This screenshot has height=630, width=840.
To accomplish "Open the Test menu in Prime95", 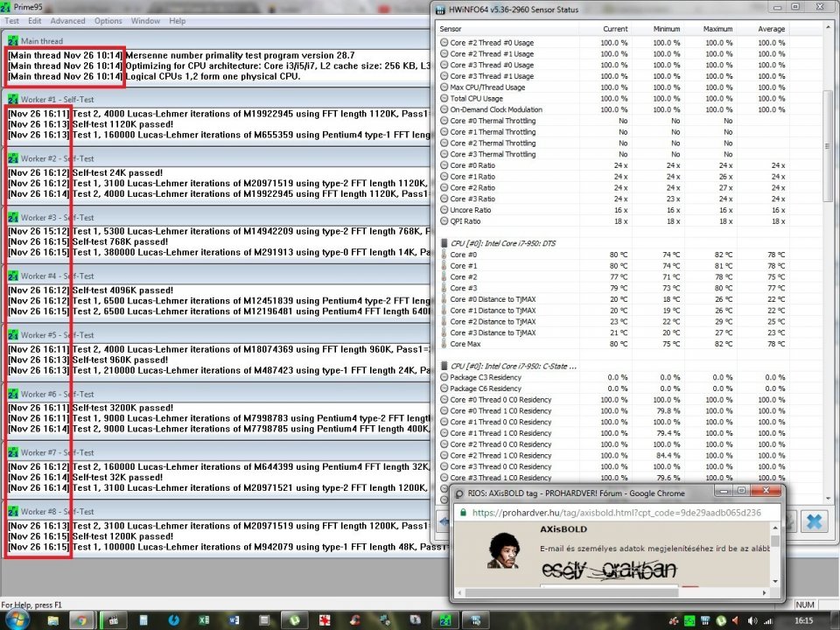I will (x=11, y=21).
